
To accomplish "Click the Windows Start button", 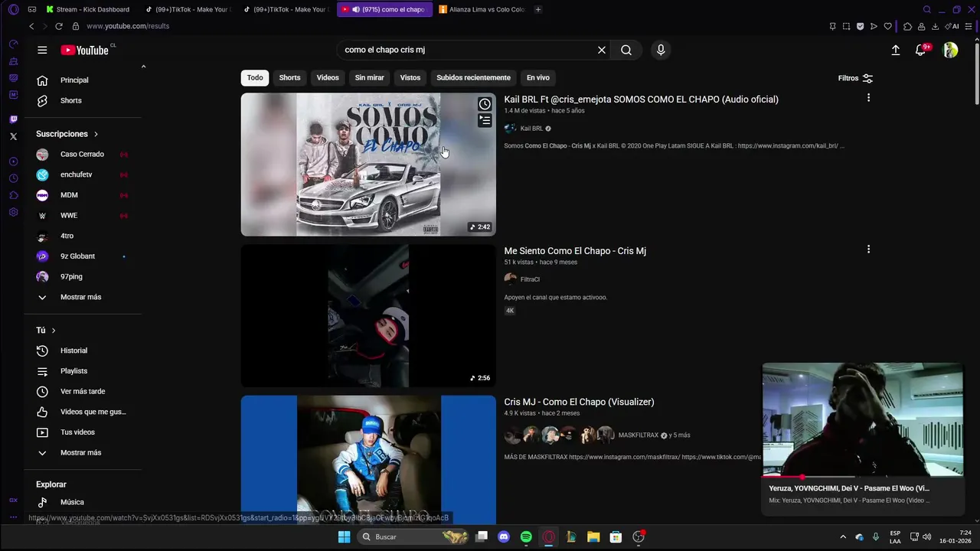I will pyautogui.click(x=344, y=536).
